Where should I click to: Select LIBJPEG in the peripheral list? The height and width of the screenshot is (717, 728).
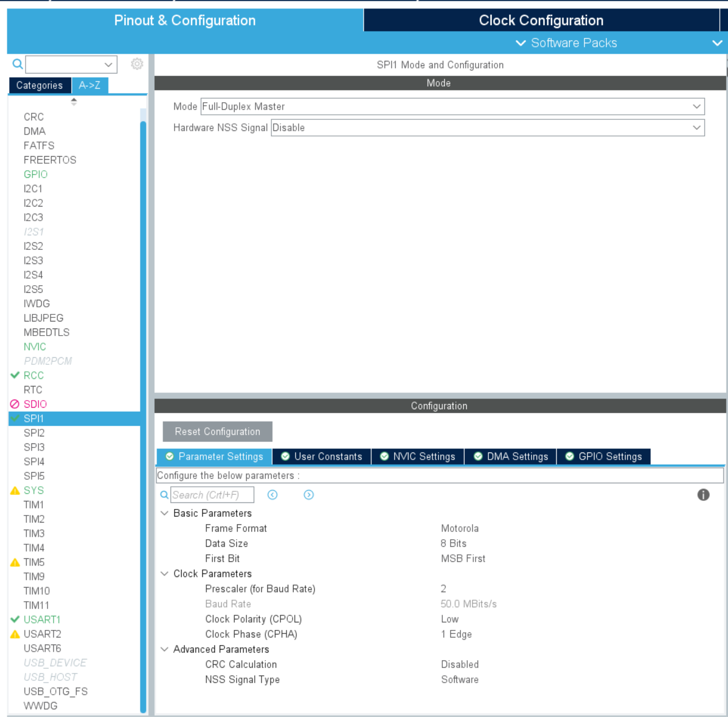click(x=43, y=318)
